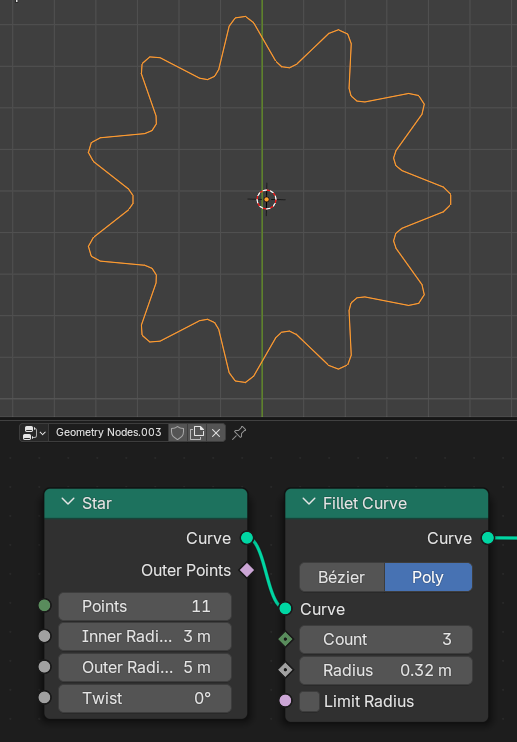Screen dimensions: 517x742
Task: Click the Geometry Nodes.003 name field
Action: 108,433
